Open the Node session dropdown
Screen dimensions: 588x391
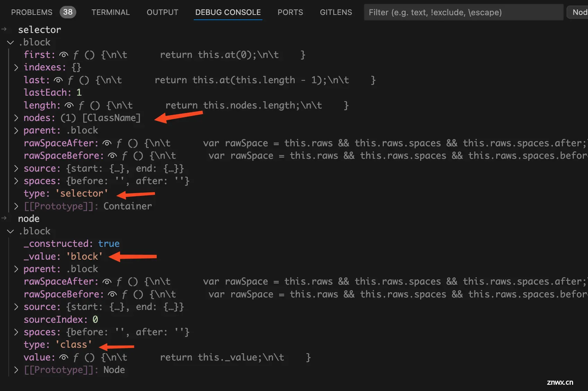pyautogui.click(x=578, y=12)
